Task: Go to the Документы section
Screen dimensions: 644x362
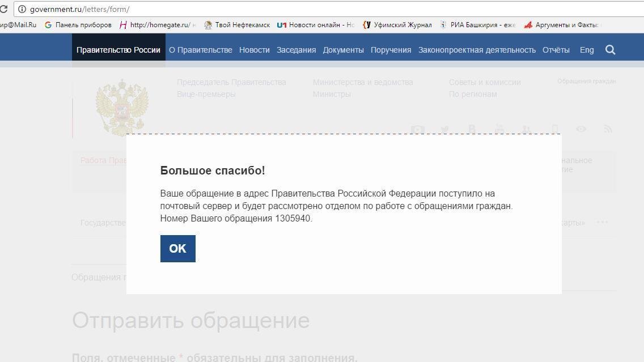Action: click(343, 50)
